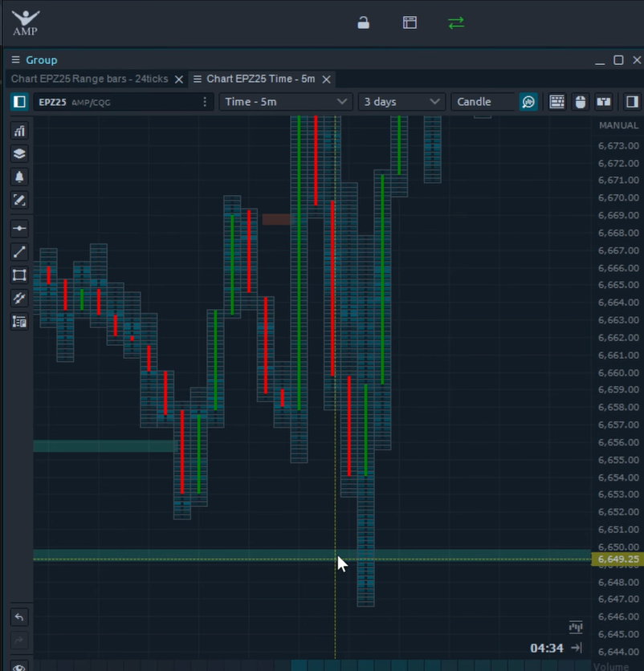The width and height of the screenshot is (644, 671).
Task: Jump to latest bar arrow icon
Action: click(x=577, y=648)
